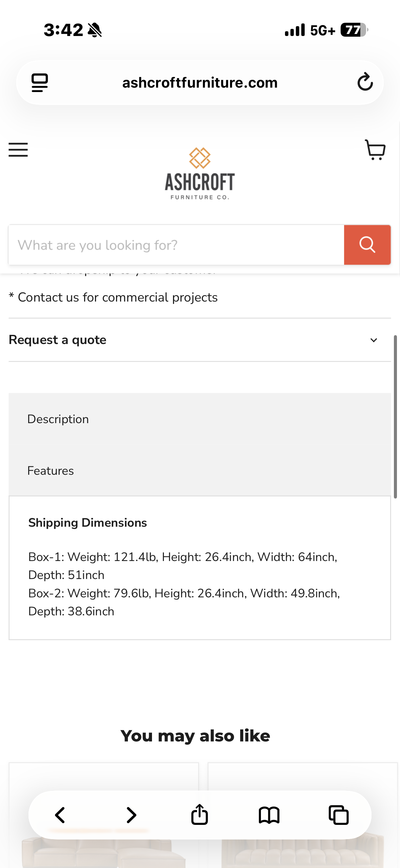The height and width of the screenshot is (868, 400).
Task: Tap the orange search magnifier button
Action: 367,245
